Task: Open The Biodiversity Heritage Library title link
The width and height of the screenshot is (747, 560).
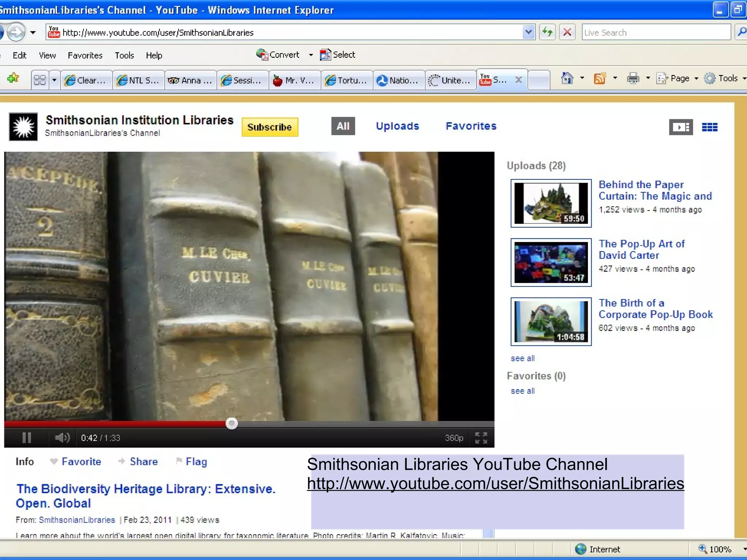Action: [146, 496]
